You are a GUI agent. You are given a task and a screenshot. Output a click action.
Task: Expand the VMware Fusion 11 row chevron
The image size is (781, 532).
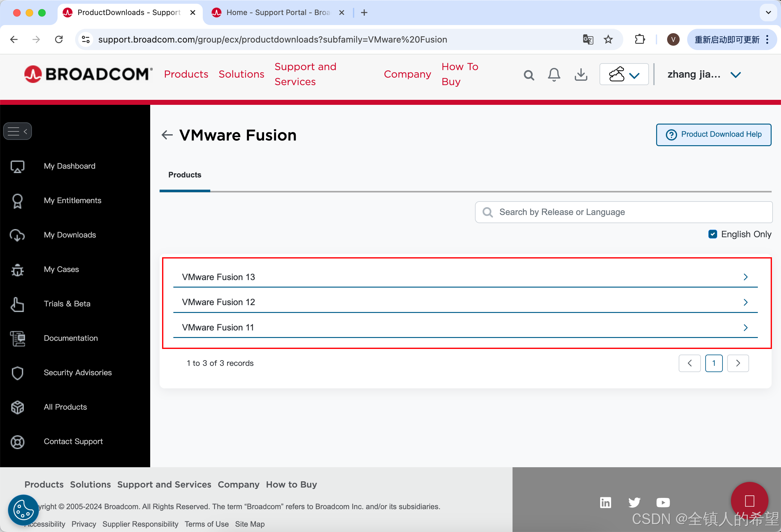[x=745, y=327]
